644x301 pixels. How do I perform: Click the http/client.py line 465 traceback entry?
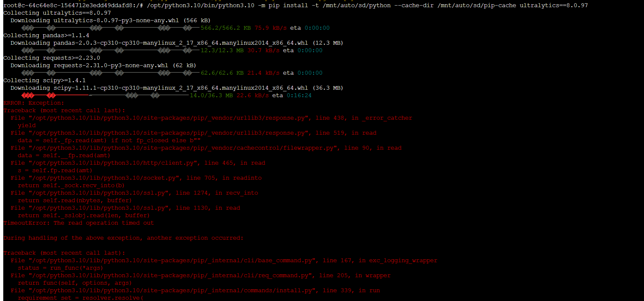(x=138, y=163)
